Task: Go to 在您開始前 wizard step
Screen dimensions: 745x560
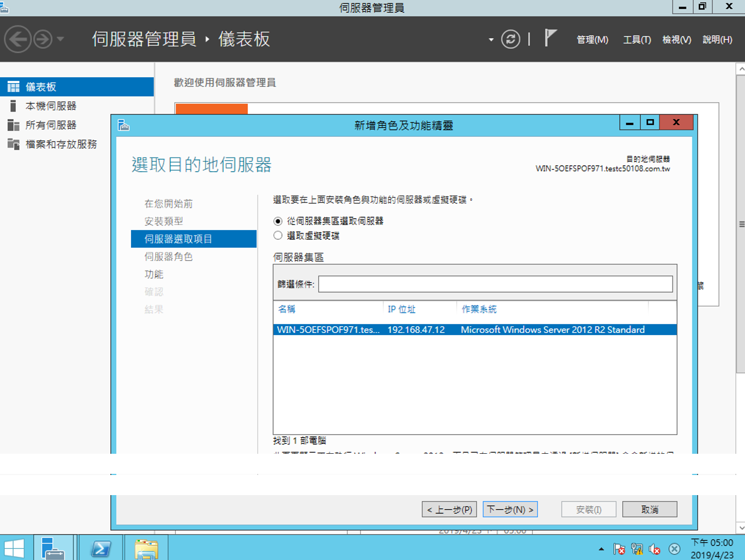Action: pos(169,204)
